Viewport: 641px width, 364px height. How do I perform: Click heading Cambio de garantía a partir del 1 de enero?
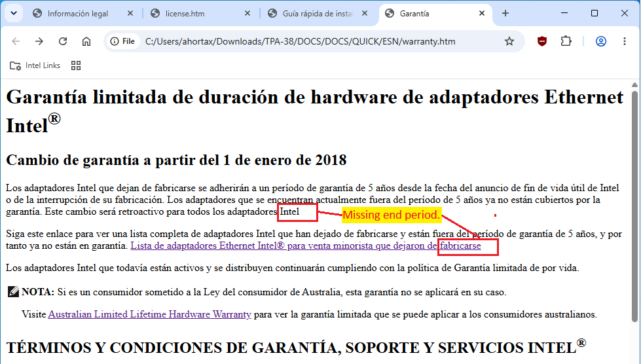tap(176, 160)
